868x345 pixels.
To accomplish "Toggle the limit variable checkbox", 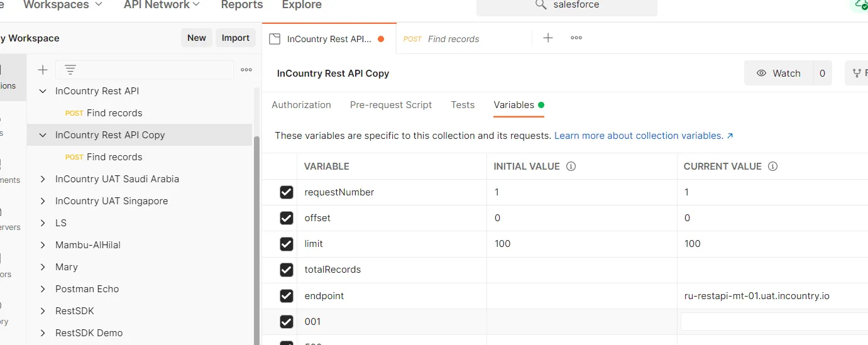I will [287, 244].
